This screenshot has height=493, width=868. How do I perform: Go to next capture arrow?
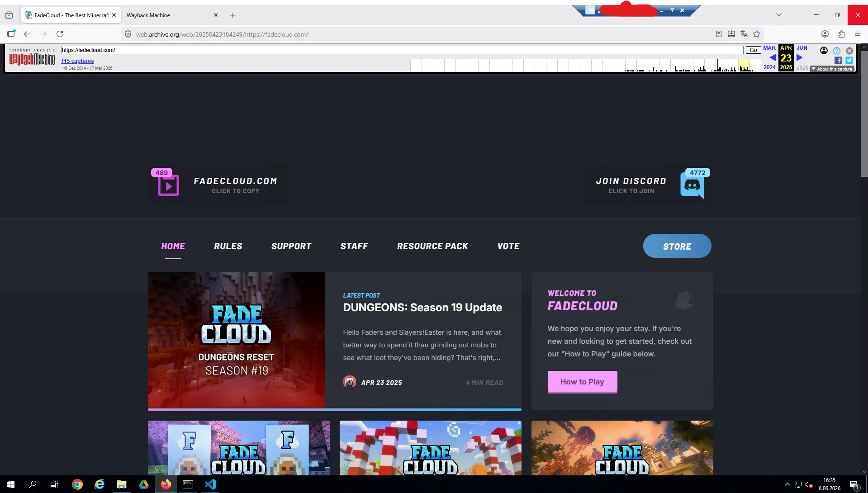[800, 57]
